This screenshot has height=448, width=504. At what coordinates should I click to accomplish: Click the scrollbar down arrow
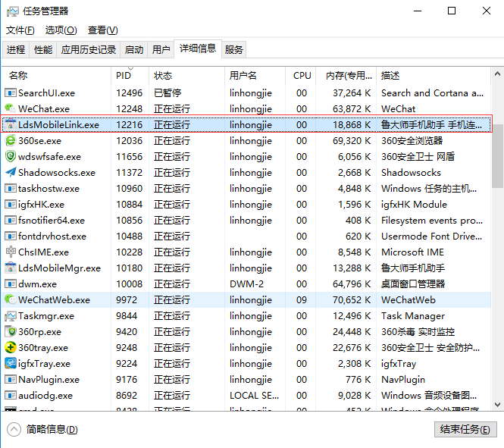[x=498, y=405]
